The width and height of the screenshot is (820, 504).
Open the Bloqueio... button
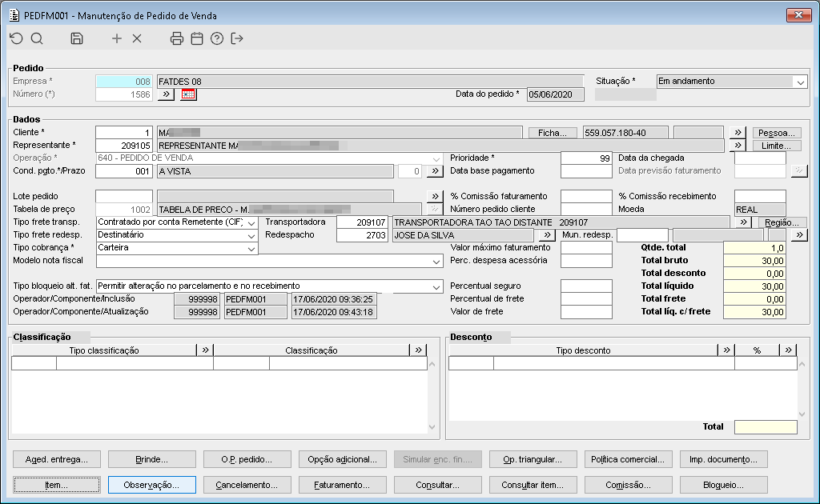(x=723, y=485)
